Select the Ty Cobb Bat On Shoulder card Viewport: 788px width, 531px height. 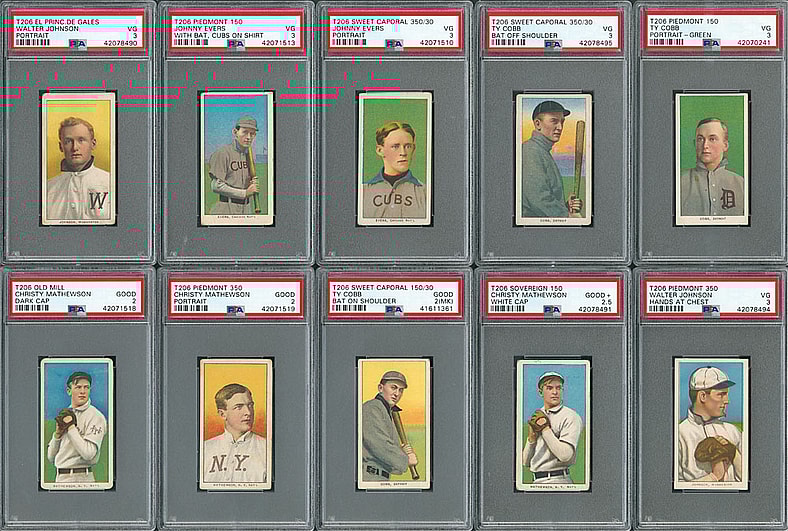394,424
